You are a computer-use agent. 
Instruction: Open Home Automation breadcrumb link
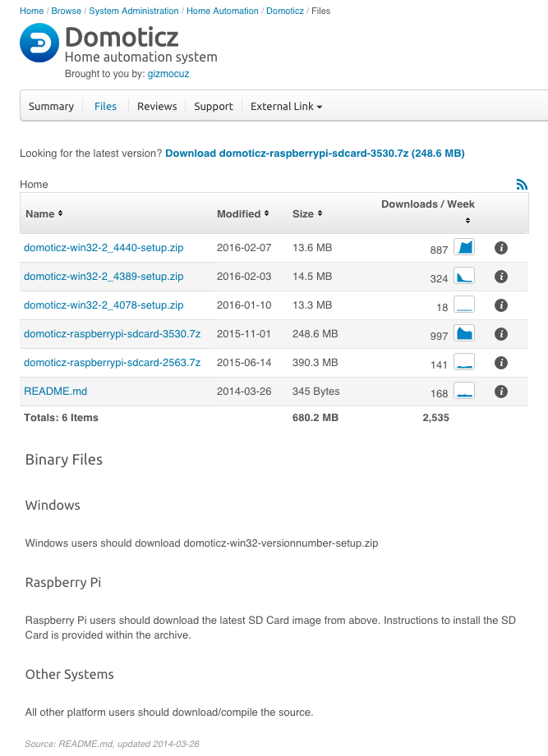pos(223,11)
